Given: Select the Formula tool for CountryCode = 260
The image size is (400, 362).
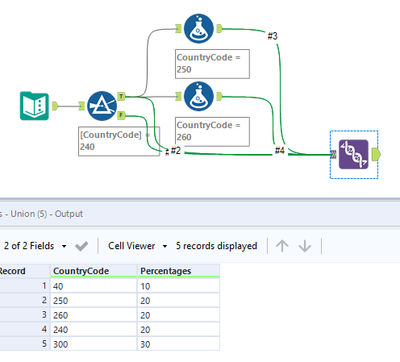Looking at the screenshot, I should point(199,97).
